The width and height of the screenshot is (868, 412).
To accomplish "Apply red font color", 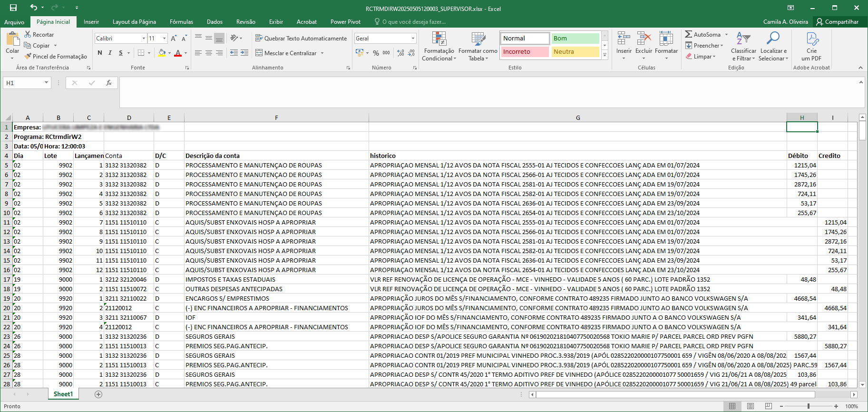I will point(178,53).
